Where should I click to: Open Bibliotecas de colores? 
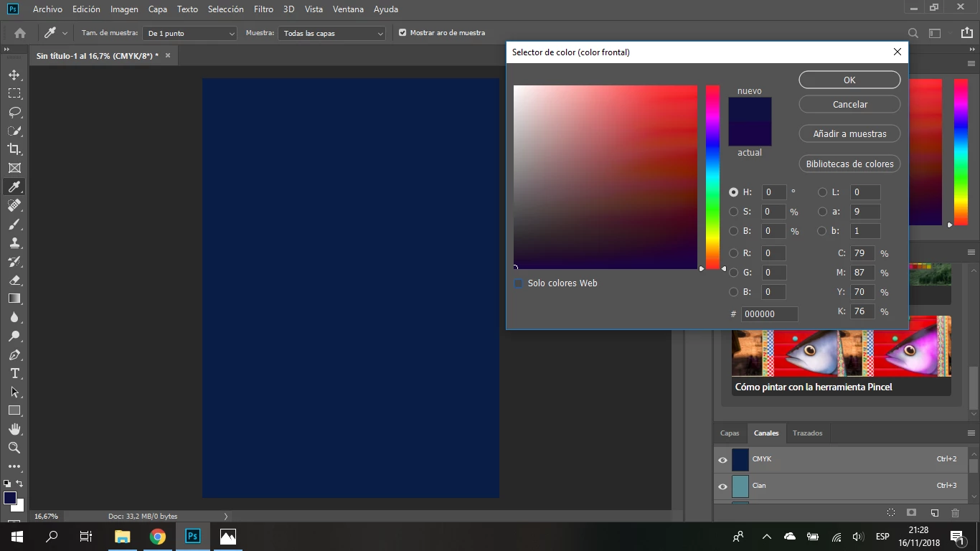[x=849, y=164]
